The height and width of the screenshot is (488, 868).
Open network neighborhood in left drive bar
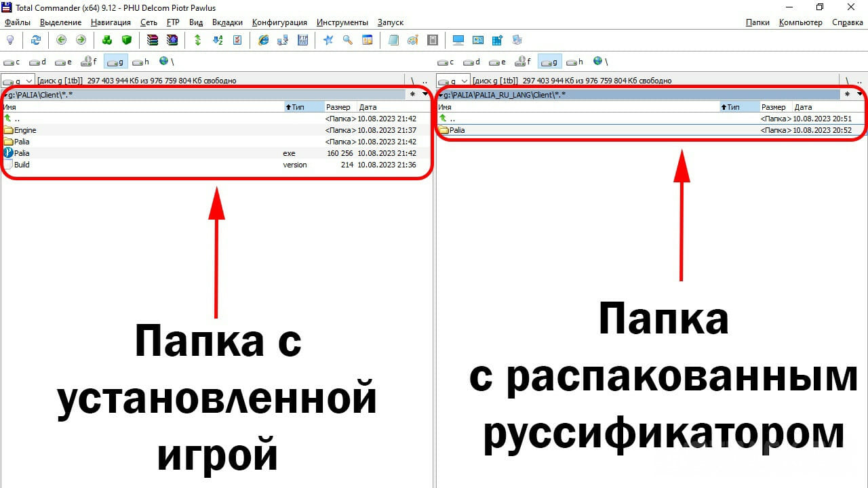pos(166,62)
